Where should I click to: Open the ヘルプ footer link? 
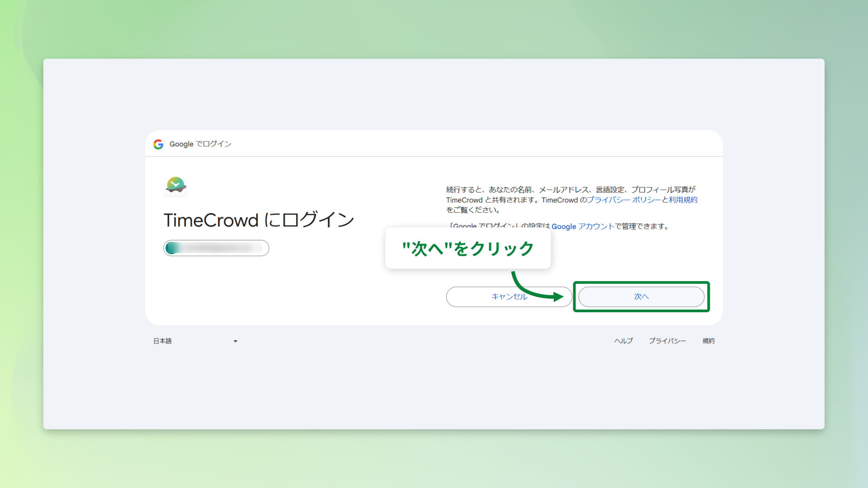coord(623,341)
